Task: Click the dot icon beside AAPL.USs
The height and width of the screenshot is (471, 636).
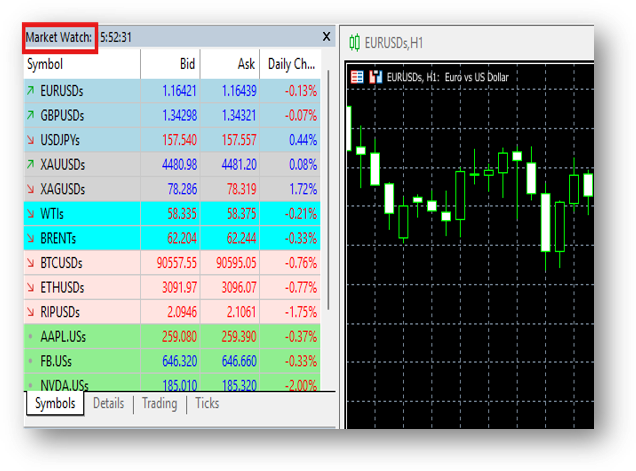Action: point(31,336)
